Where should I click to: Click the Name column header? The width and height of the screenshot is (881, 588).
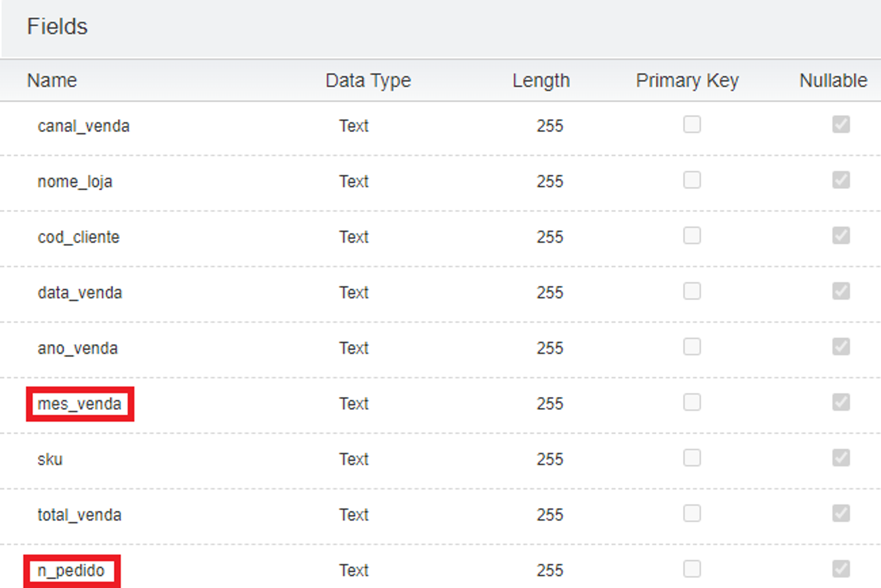tap(52, 81)
